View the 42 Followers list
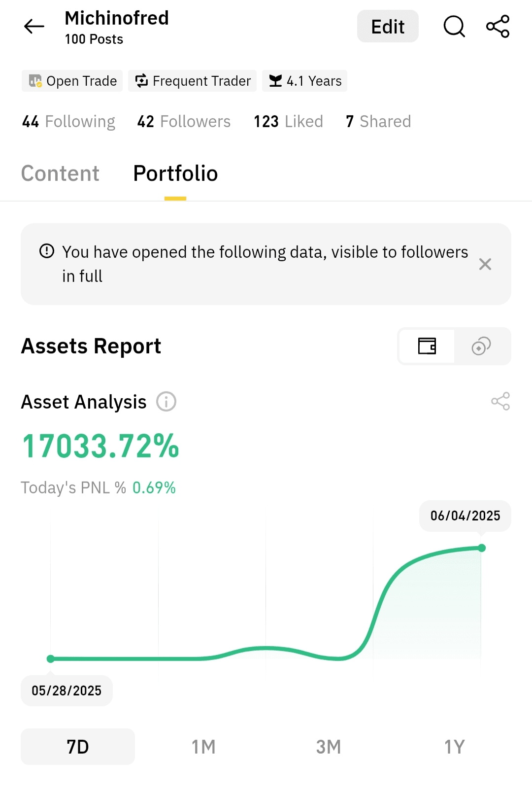This screenshot has width=532, height=796. tap(184, 122)
